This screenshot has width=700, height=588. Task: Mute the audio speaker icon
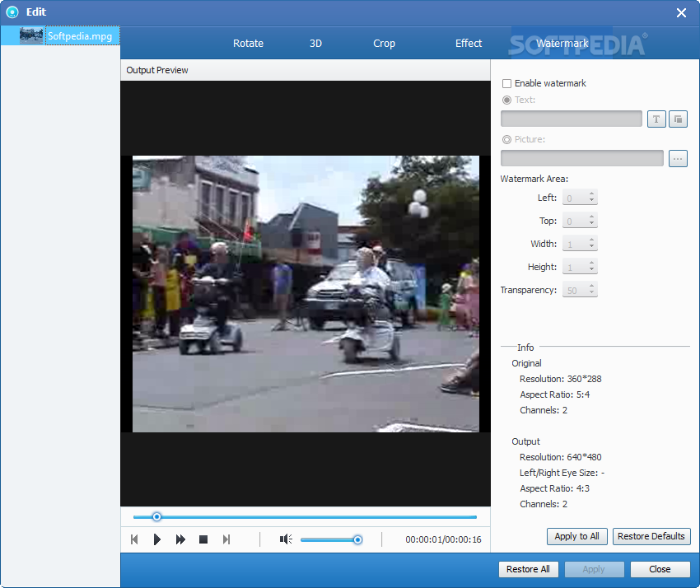coord(286,539)
